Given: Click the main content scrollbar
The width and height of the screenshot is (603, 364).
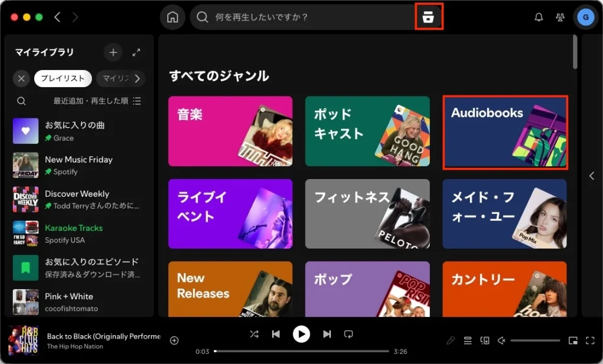Looking at the screenshot, I should coord(575,52).
